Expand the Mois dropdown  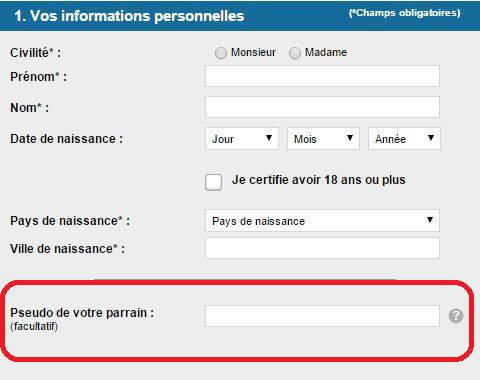[x=323, y=139]
